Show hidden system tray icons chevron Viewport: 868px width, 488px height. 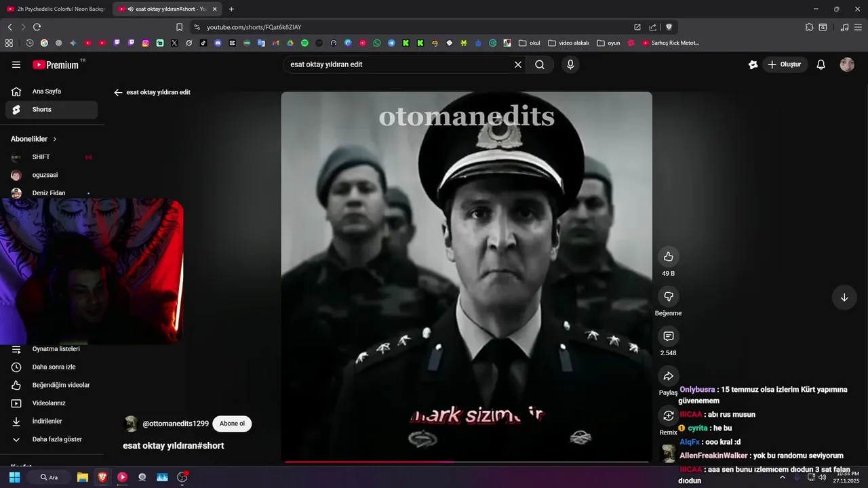click(782, 477)
